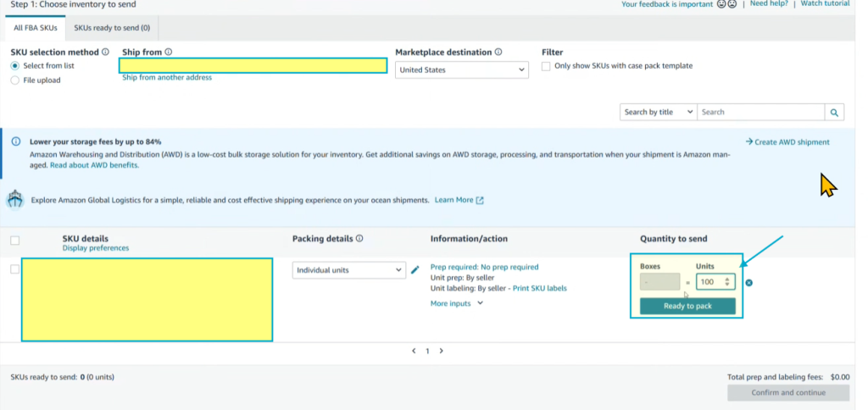The width and height of the screenshot is (868, 410).
Task: Switch to 'SKUs ready to send (0)' tab
Action: coord(112,28)
